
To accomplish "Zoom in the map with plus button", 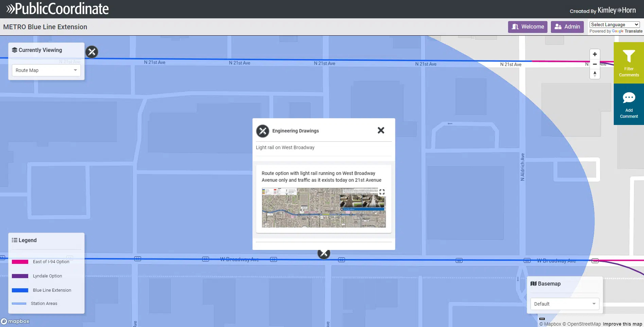I will click(x=595, y=54).
